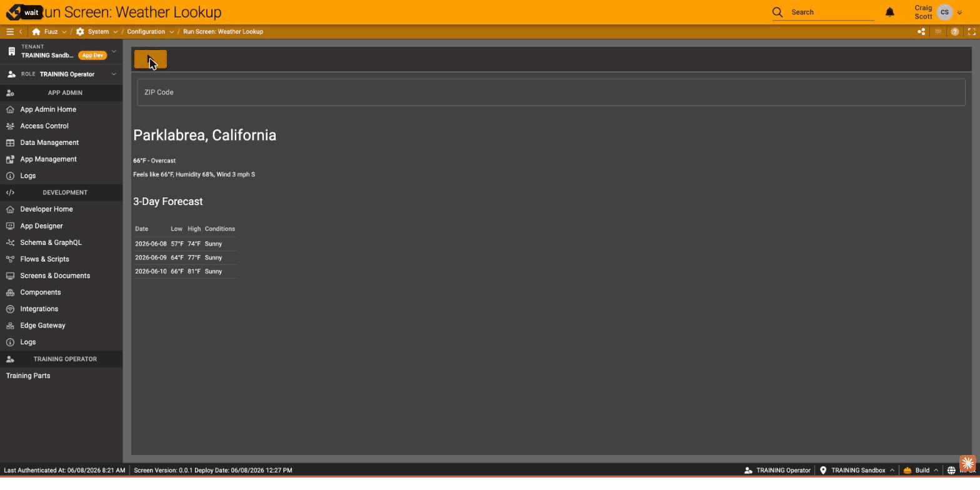Image resolution: width=980 pixels, height=490 pixels.
Task: Open user account dropdown chevron
Action: point(959,12)
